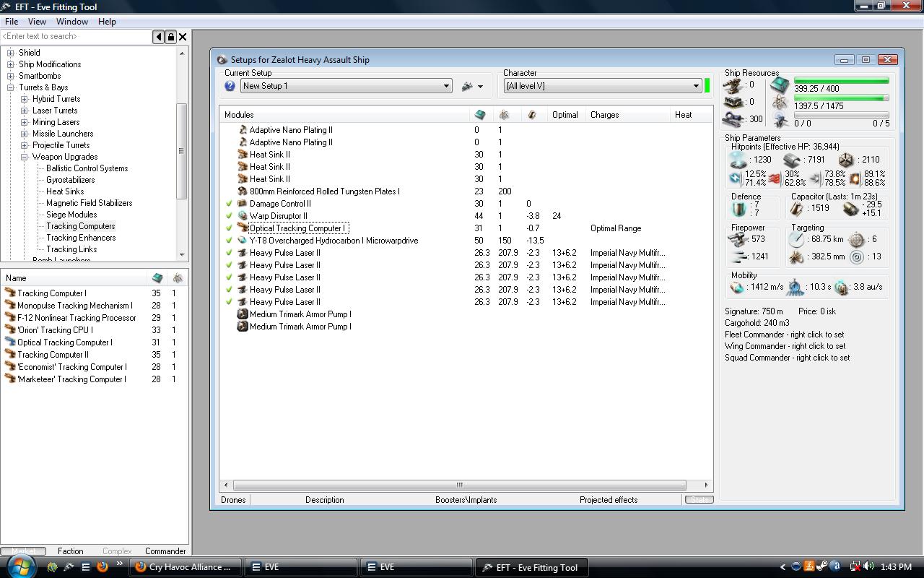Viewport: 924px width, 578px height.
Task: Toggle the search lock button
Action: (x=171, y=36)
